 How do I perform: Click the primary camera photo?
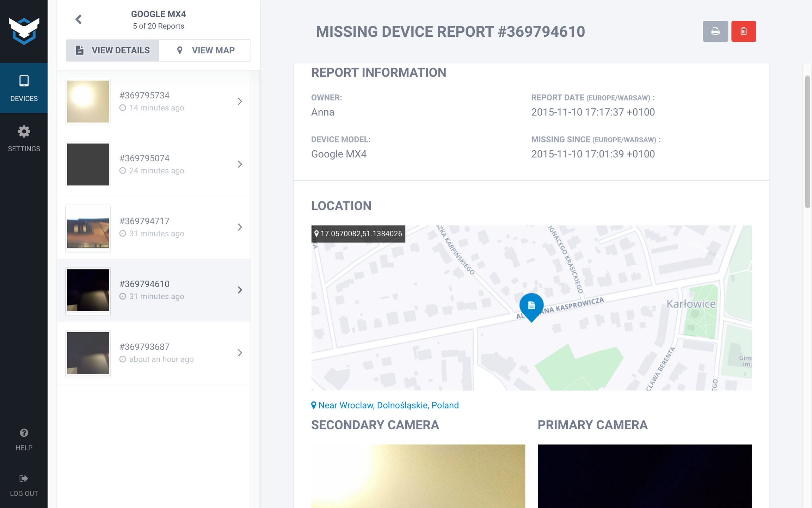[645, 476]
